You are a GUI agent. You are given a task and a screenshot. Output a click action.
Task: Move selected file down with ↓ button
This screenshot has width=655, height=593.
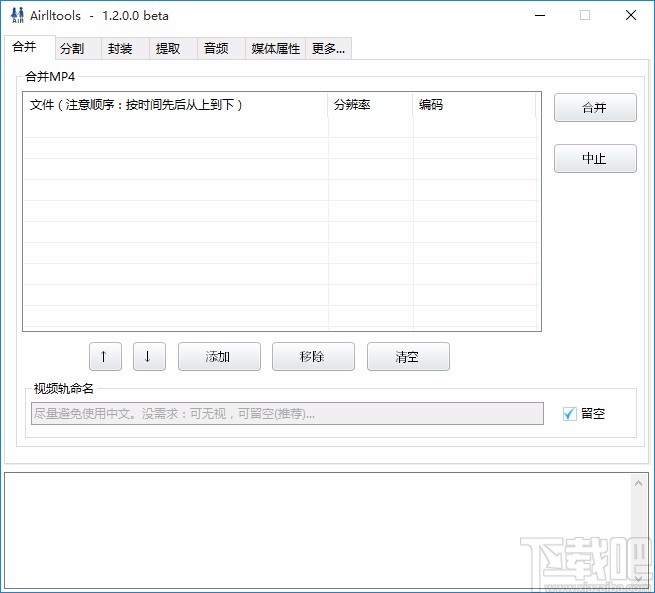click(x=149, y=357)
